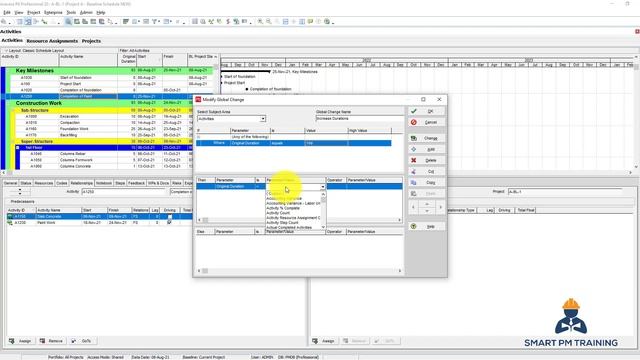This screenshot has width=640, height=360.
Task: Click the Copy button in dialog
Action: tap(426, 182)
